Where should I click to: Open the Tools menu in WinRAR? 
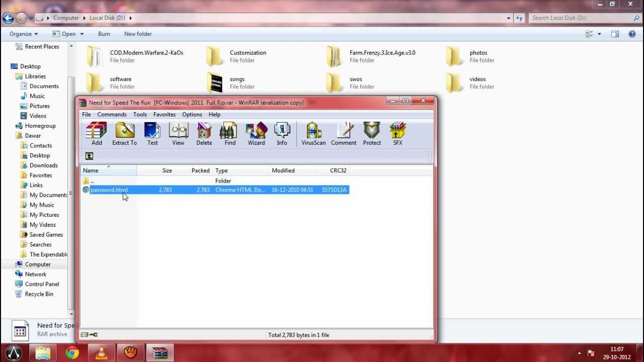(140, 115)
